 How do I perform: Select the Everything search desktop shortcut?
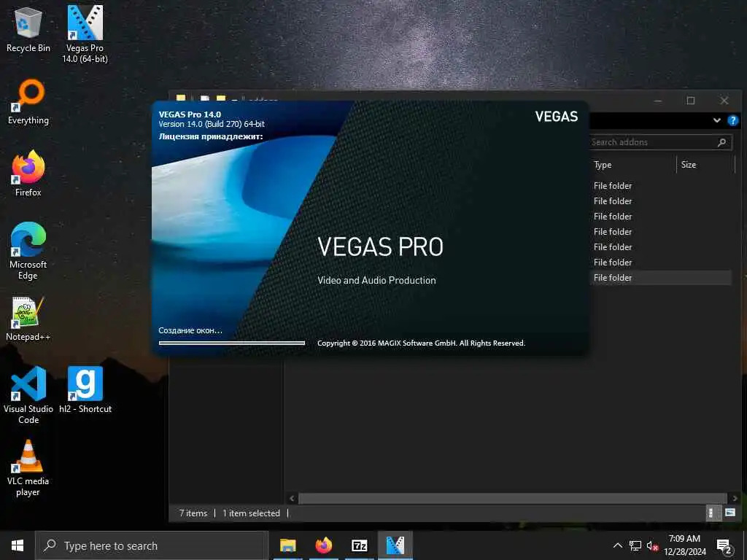click(x=28, y=102)
